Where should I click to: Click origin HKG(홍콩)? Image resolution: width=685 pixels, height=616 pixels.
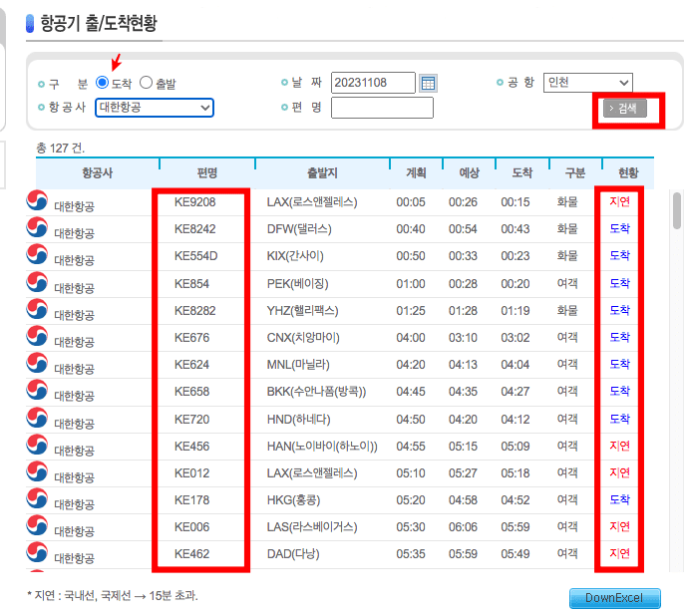pos(293,500)
